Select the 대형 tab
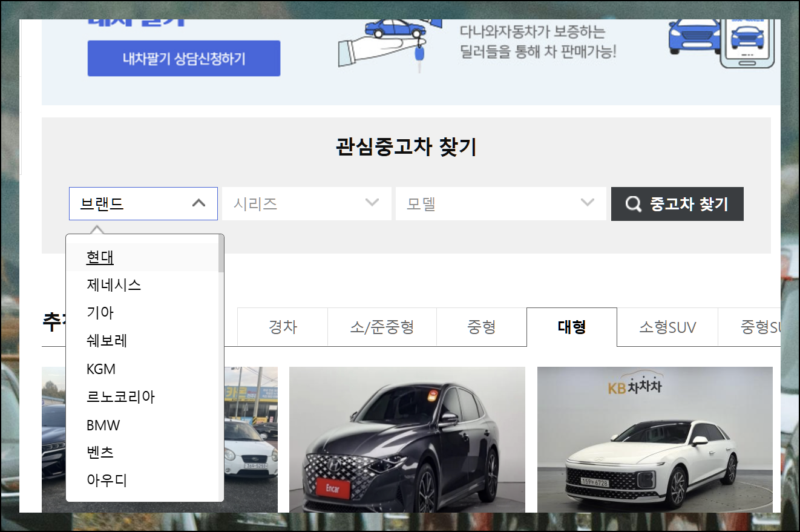This screenshot has width=800, height=532. point(572,327)
